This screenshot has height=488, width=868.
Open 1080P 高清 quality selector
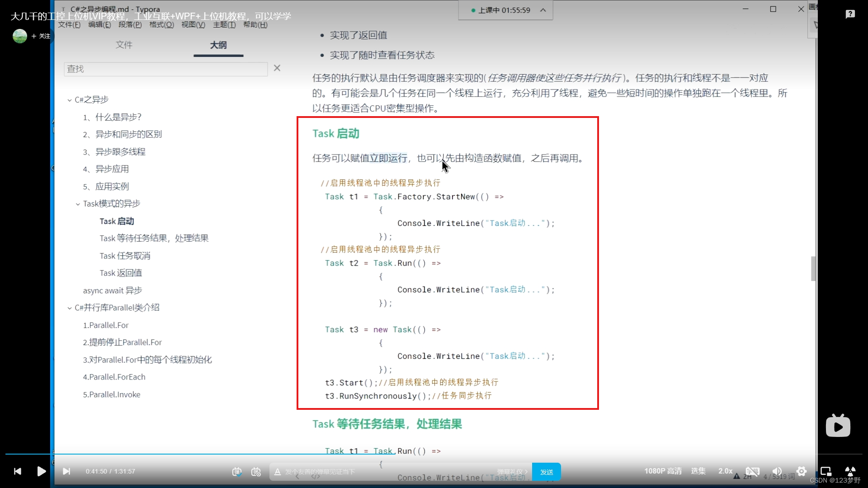pyautogui.click(x=663, y=471)
